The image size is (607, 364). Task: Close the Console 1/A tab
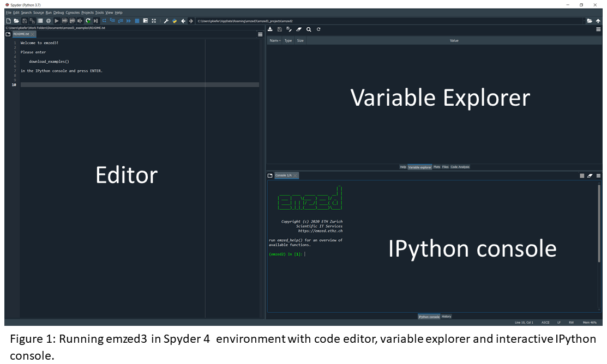[296, 175]
